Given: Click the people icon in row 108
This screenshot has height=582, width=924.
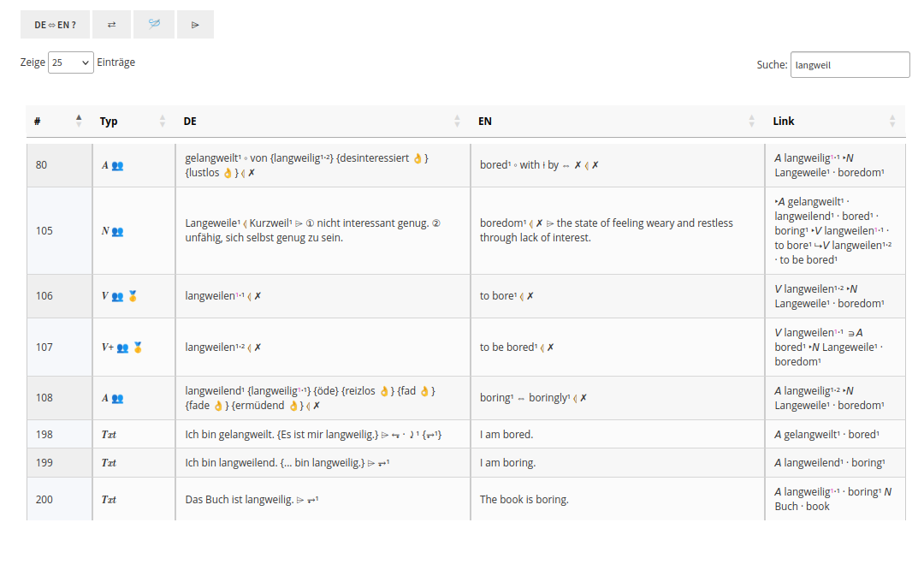Looking at the screenshot, I should (x=117, y=399).
